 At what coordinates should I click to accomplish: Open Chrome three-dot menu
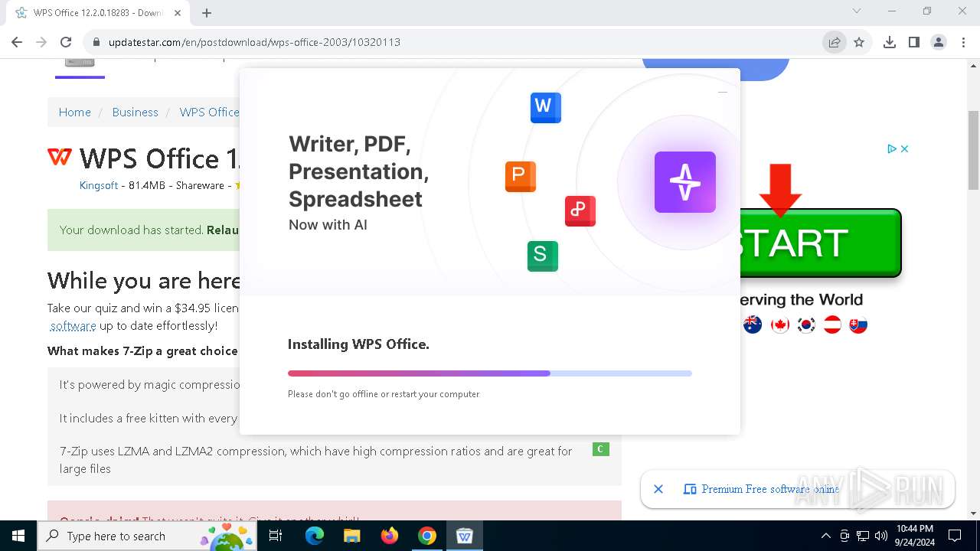click(x=963, y=42)
